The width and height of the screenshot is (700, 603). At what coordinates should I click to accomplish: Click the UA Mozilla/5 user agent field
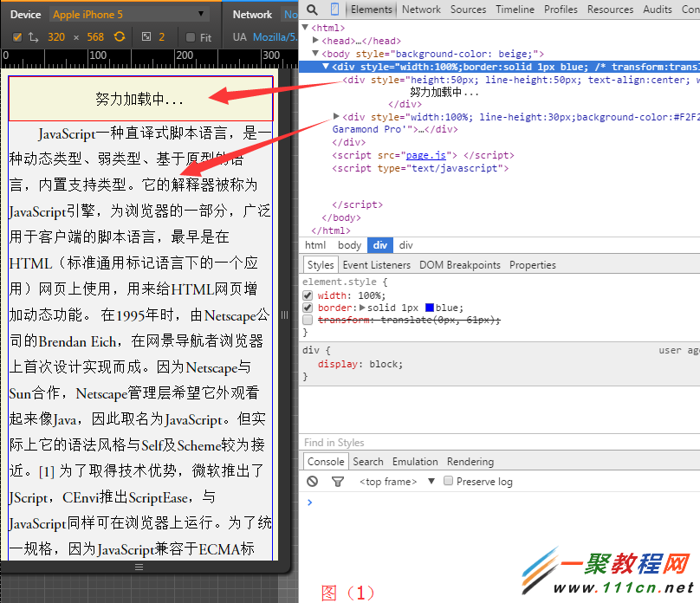click(275, 37)
